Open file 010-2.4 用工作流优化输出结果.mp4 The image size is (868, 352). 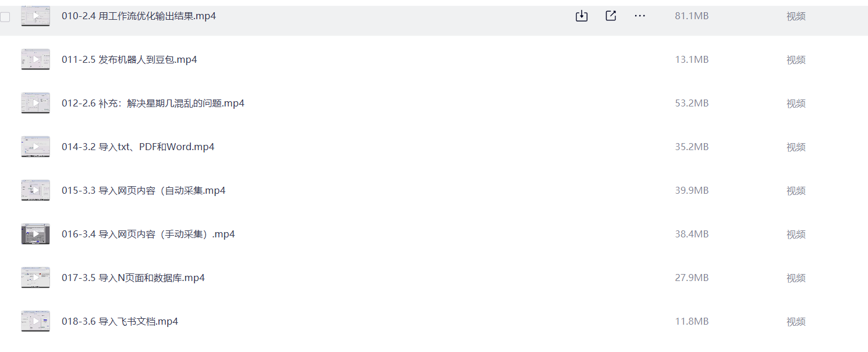(x=139, y=16)
